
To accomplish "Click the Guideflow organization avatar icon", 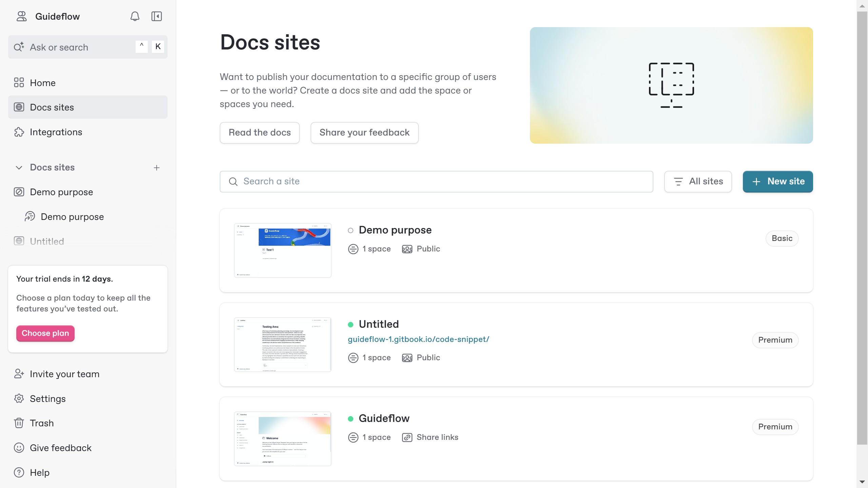I will tap(22, 16).
